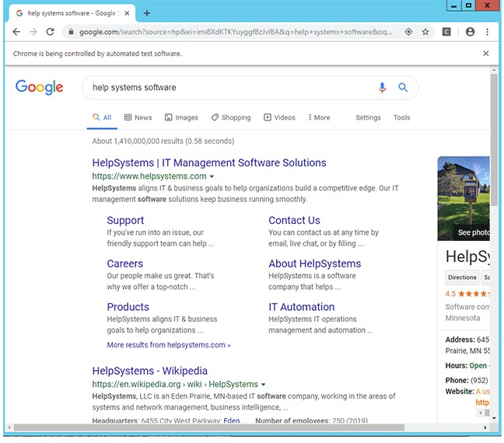Start voice search with the microphone icon
This screenshot has width=504, height=443.
382,87
